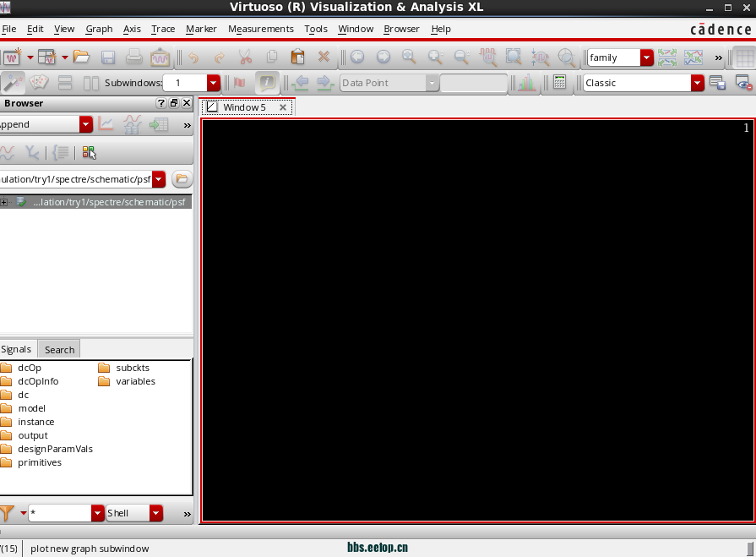Open Browser panel help question mark
756x557 pixels.
[161, 103]
